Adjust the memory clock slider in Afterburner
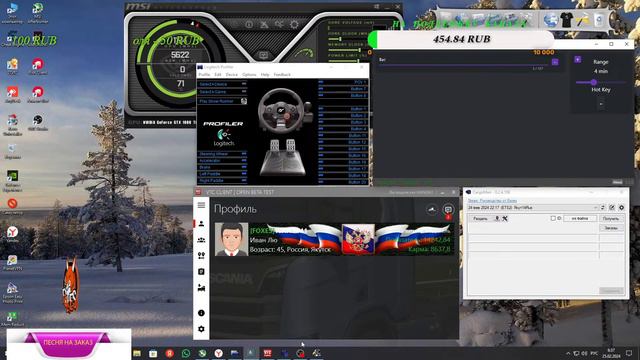This screenshot has width=640, height=360. click(359, 50)
